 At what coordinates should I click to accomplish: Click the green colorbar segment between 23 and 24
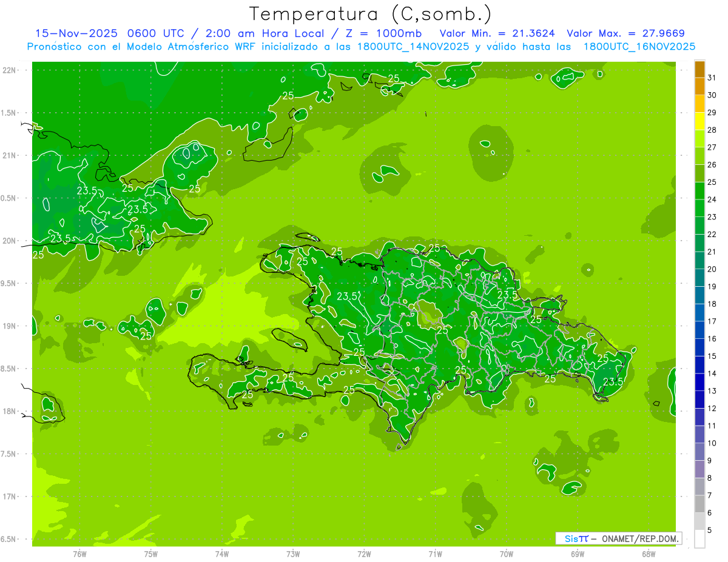click(700, 208)
